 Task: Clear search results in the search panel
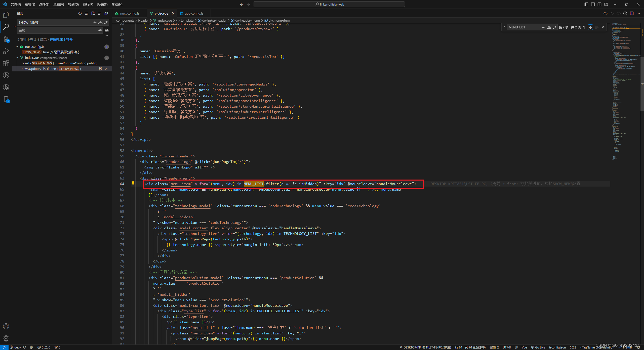click(x=87, y=13)
